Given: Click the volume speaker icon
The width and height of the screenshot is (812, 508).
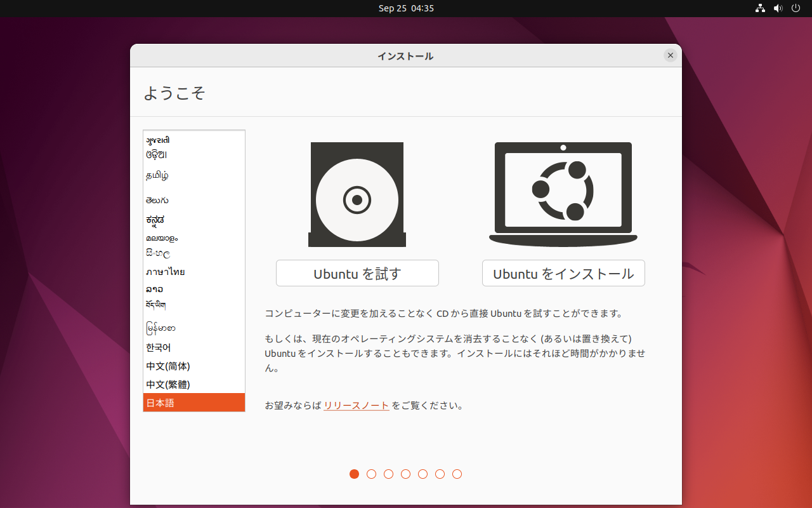Looking at the screenshot, I should pos(778,8).
